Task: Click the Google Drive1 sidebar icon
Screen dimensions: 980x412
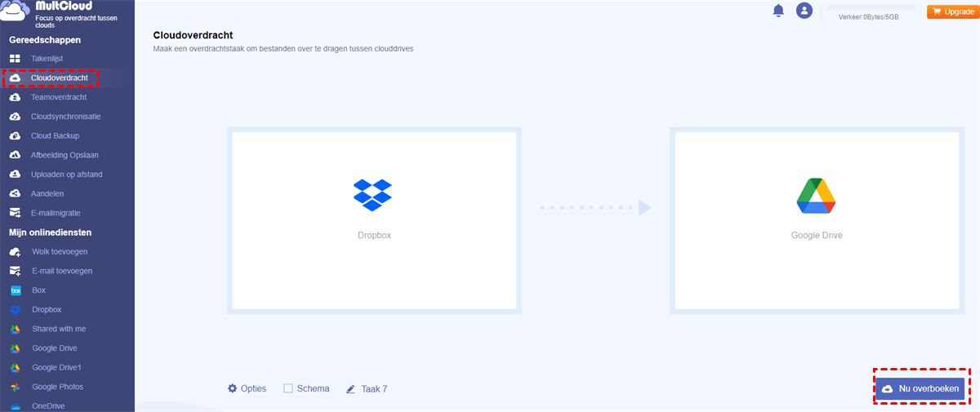Action: tap(15, 368)
